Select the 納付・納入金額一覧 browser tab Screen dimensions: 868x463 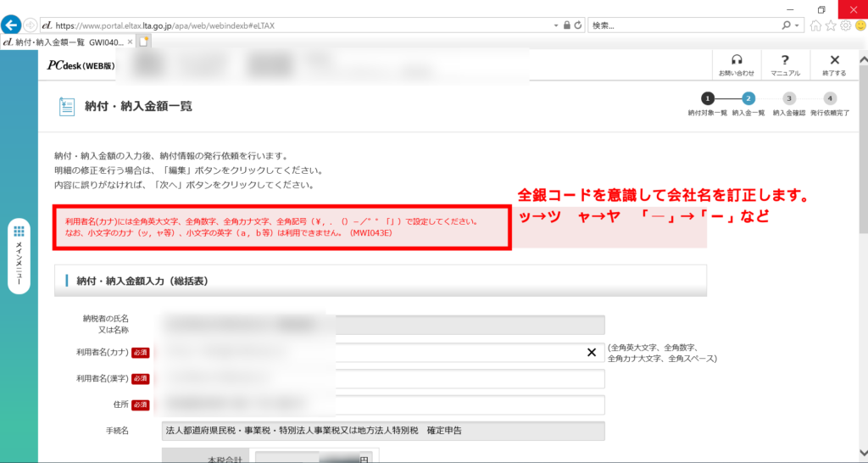coord(64,42)
